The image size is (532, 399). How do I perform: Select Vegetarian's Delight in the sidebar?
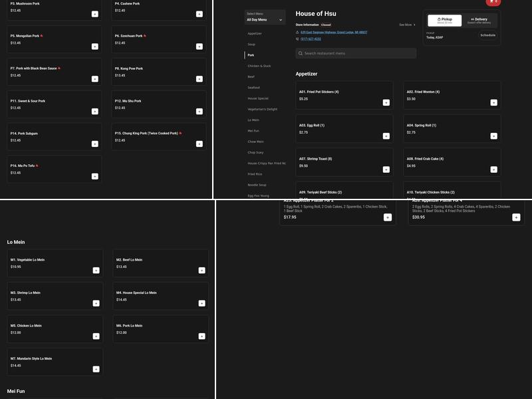tap(263, 109)
